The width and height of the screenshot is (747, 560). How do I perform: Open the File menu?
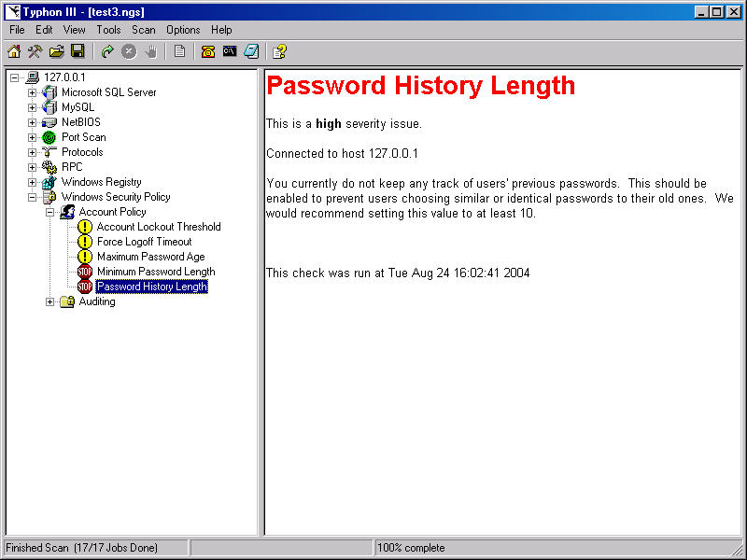pos(17,30)
